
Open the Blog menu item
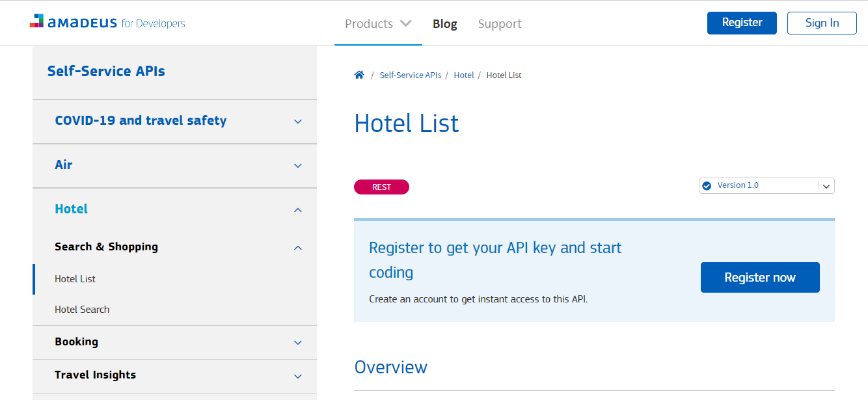444,23
